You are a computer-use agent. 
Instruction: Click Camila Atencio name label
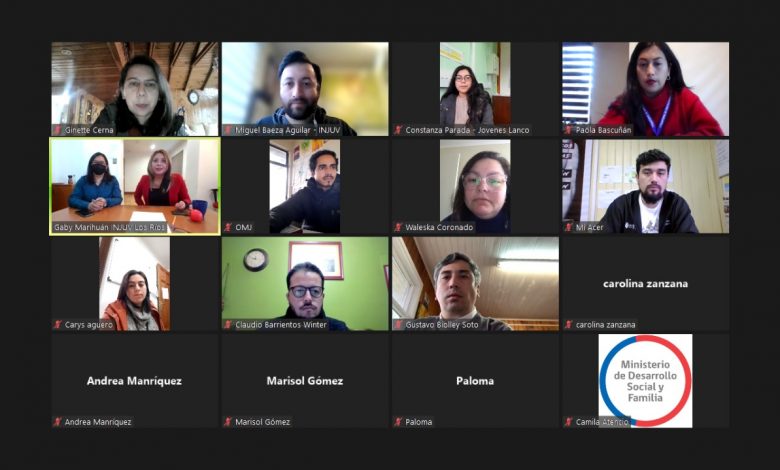[x=602, y=422]
